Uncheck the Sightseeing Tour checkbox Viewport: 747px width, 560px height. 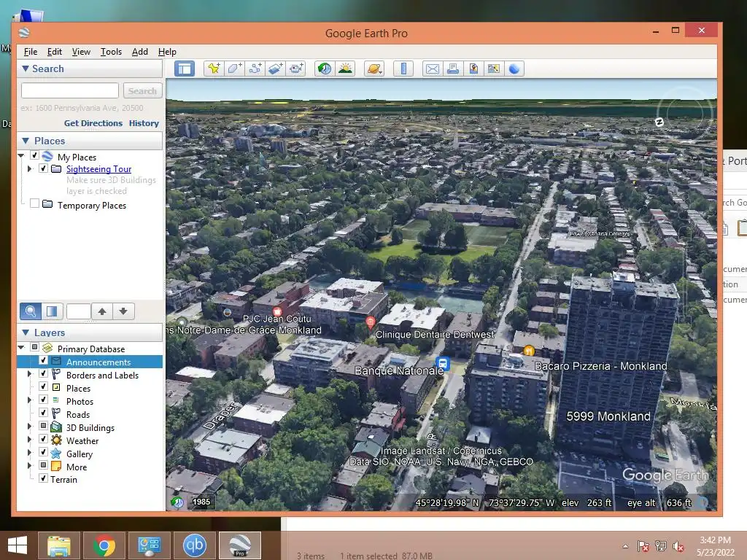click(43, 168)
